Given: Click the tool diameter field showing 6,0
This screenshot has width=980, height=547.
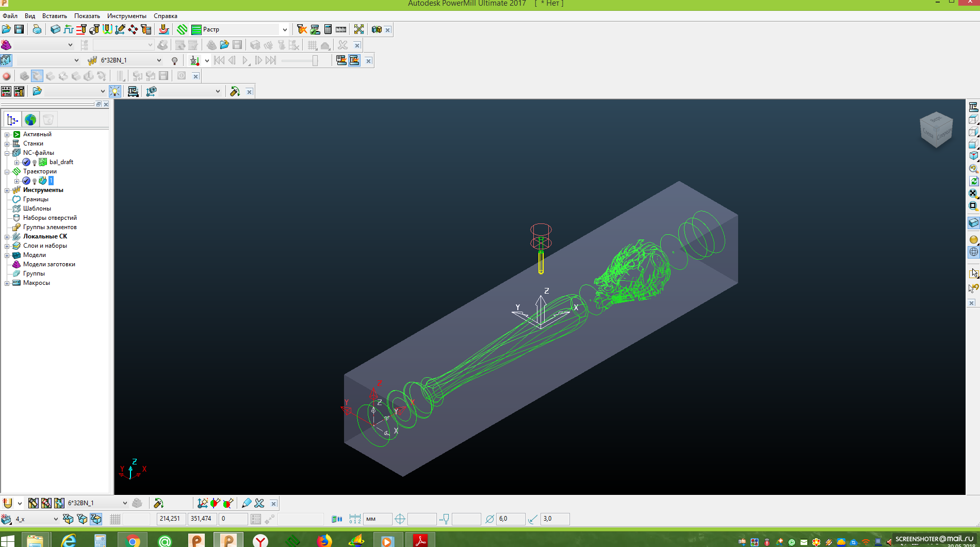Looking at the screenshot, I should tap(511, 519).
